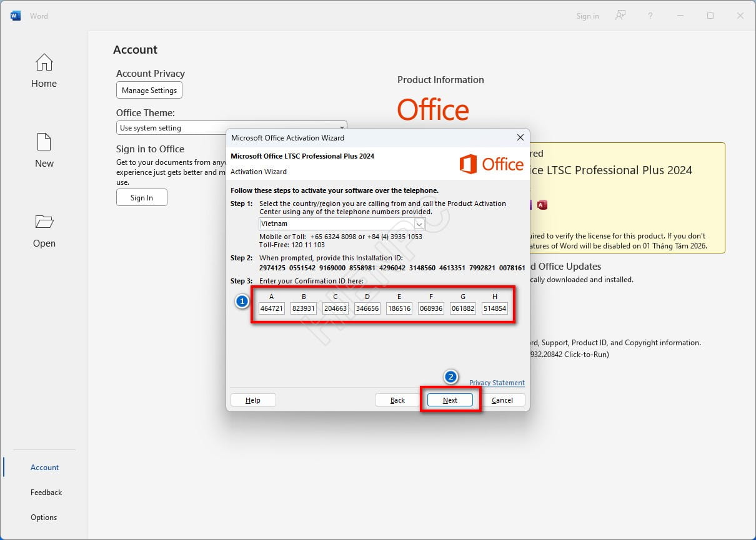Maximize the Word window
The height and width of the screenshot is (540, 756).
coord(710,16)
